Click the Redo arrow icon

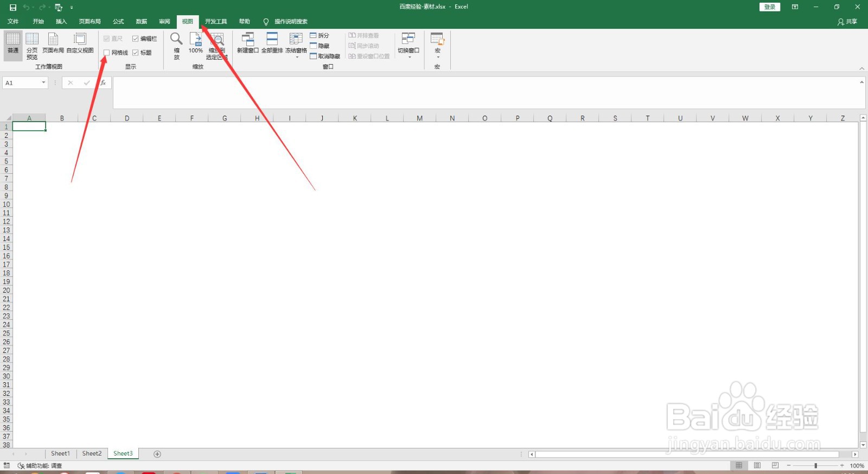pos(42,8)
